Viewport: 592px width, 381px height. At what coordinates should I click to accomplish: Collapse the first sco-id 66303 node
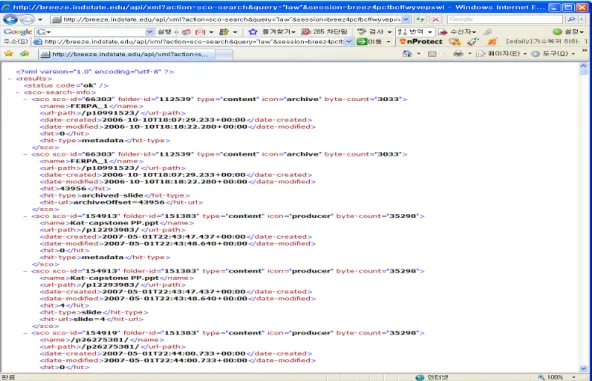(x=25, y=99)
